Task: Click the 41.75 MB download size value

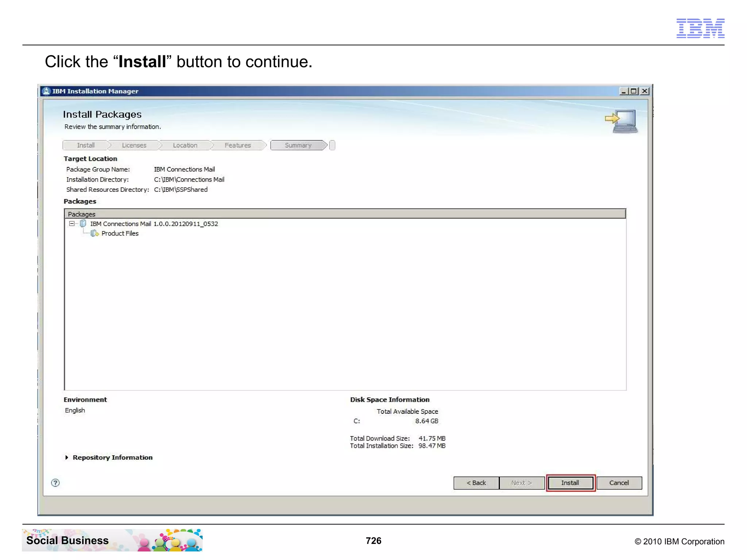Action: pyautogui.click(x=432, y=439)
